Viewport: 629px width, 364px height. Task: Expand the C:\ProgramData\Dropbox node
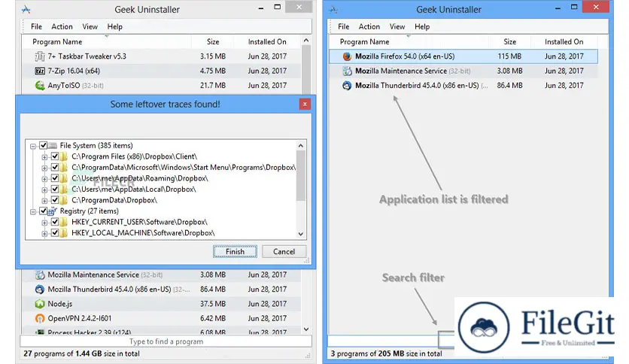(44, 201)
